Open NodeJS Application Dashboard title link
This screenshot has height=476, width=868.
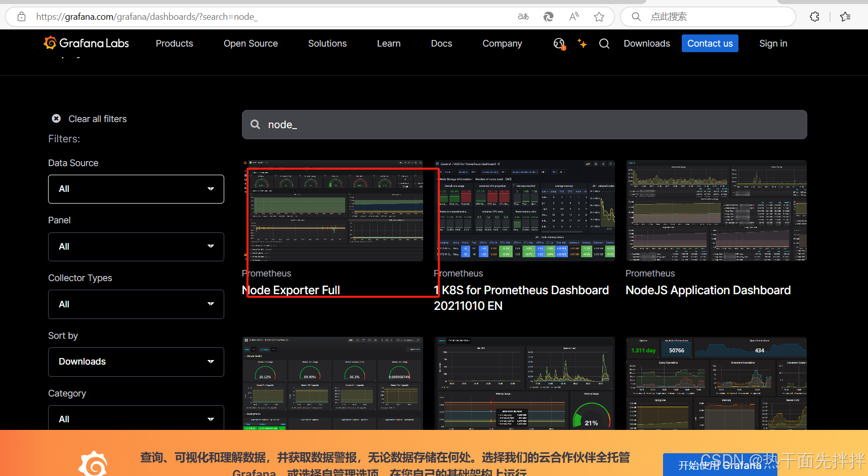tap(708, 290)
